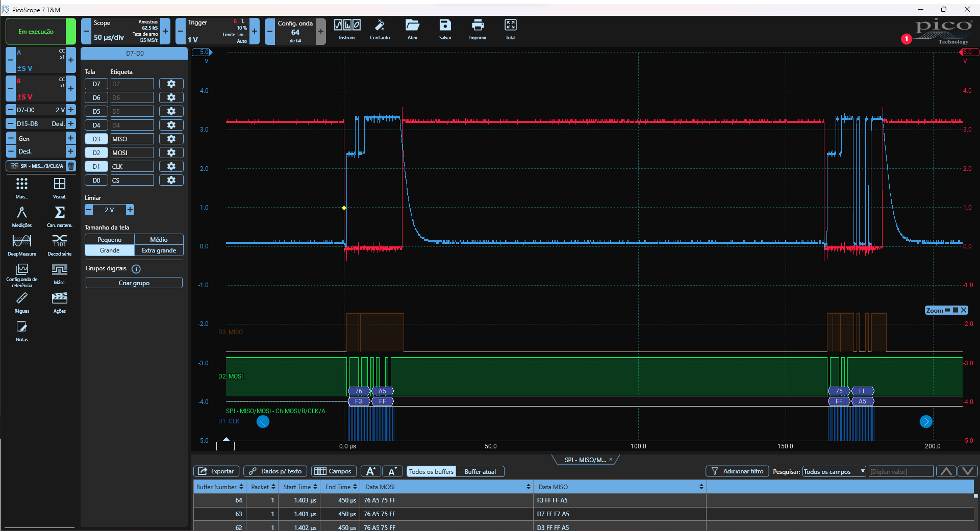Decrease decoder table font size

pyautogui.click(x=392, y=471)
